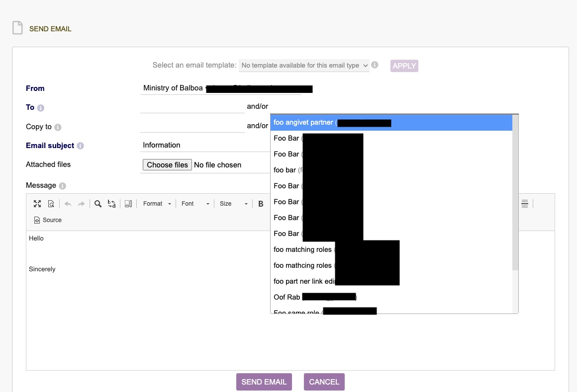Switch editor to Source view
Screen dimensions: 577x392
[48, 220]
